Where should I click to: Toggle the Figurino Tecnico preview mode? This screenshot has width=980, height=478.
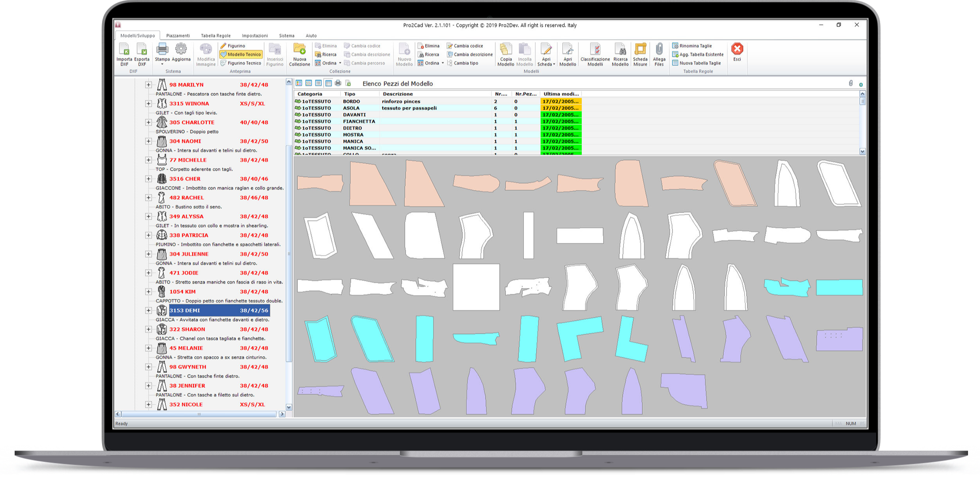241,63
